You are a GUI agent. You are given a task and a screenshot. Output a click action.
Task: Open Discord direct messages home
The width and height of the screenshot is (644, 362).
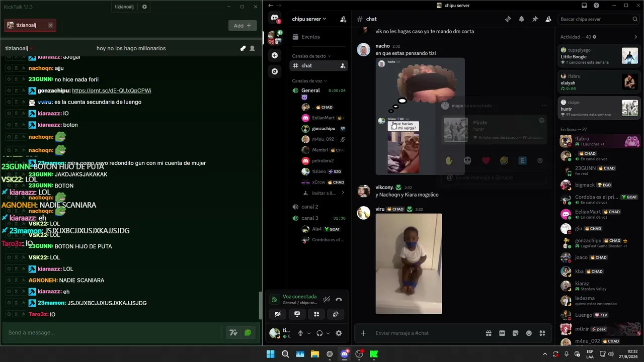point(275,19)
